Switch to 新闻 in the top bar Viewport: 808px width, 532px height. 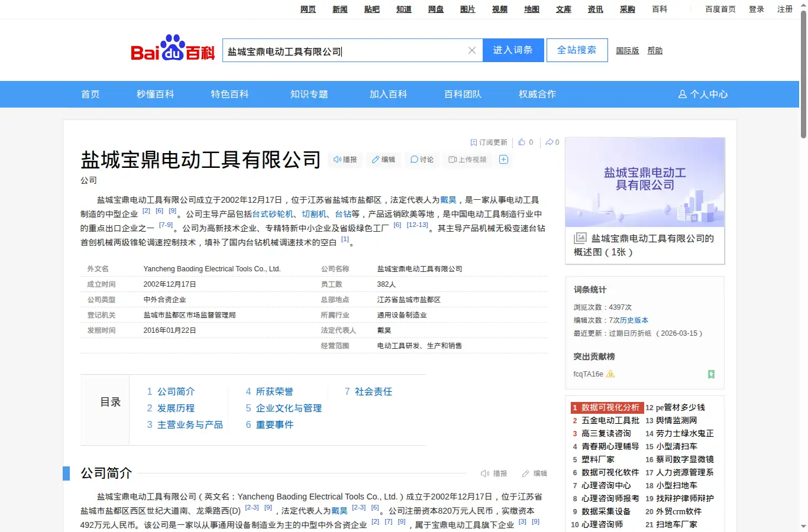pos(340,9)
